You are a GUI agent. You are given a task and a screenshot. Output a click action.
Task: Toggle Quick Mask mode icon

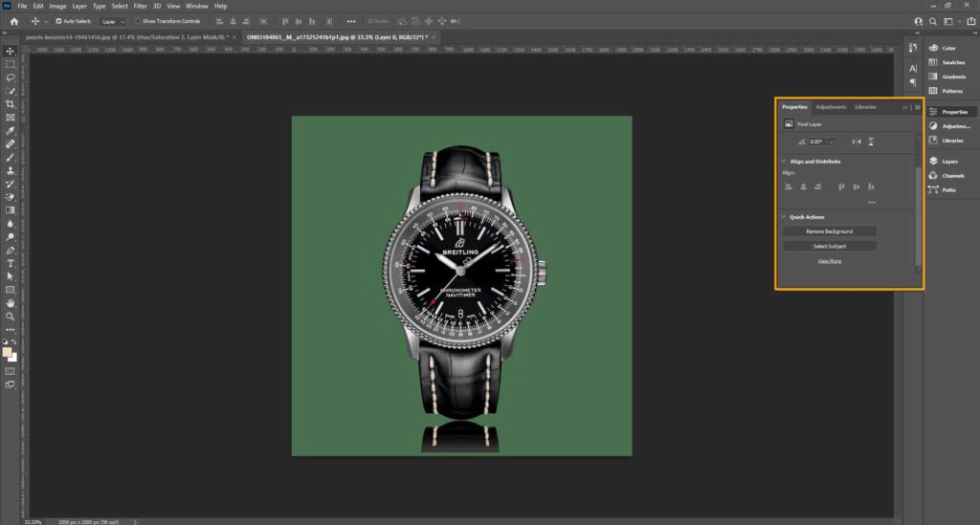[10, 371]
